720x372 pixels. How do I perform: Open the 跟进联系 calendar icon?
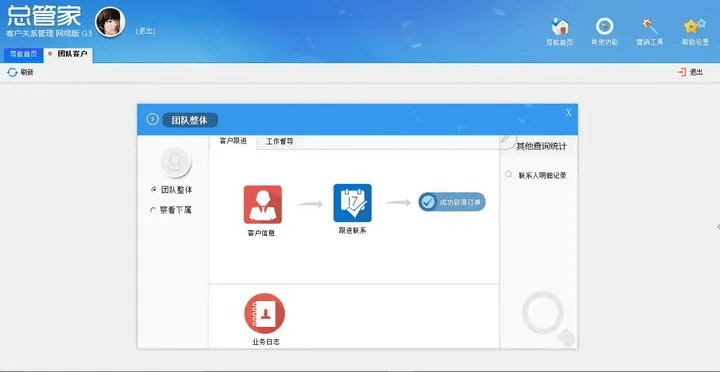click(x=352, y=203)
